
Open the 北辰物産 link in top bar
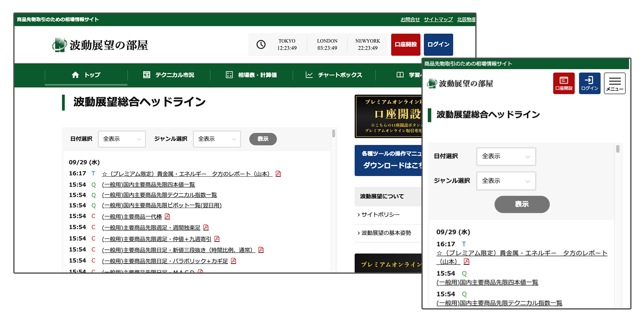[x=466, y=19]
